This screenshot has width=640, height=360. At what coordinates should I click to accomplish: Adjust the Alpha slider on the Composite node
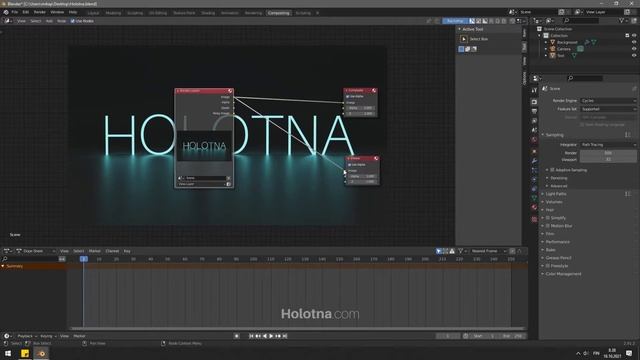tap(360, 108)
